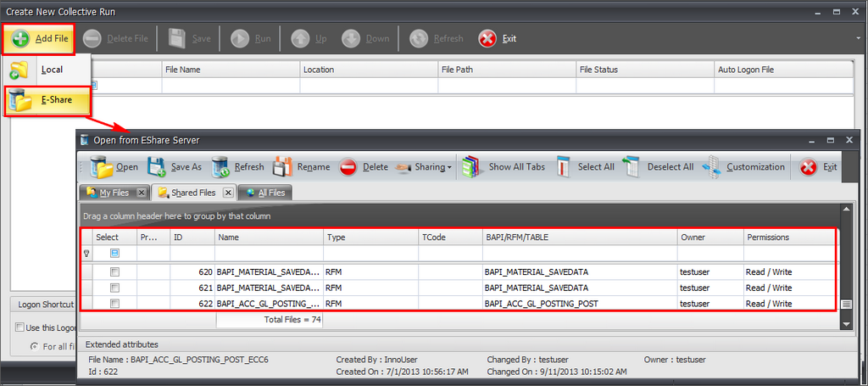Click the Rename file icon
This screenshot has height=386, width=868.
283,167
